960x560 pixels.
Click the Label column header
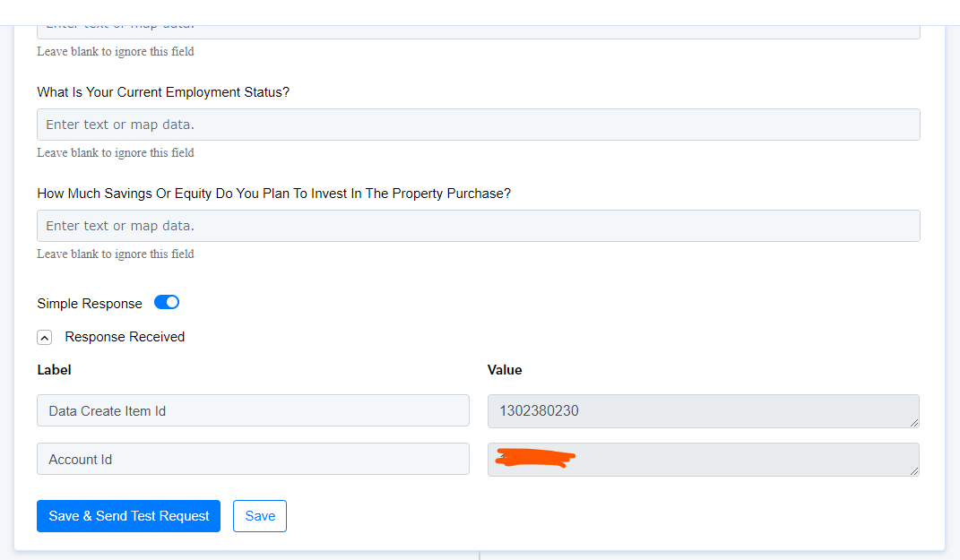54,370
